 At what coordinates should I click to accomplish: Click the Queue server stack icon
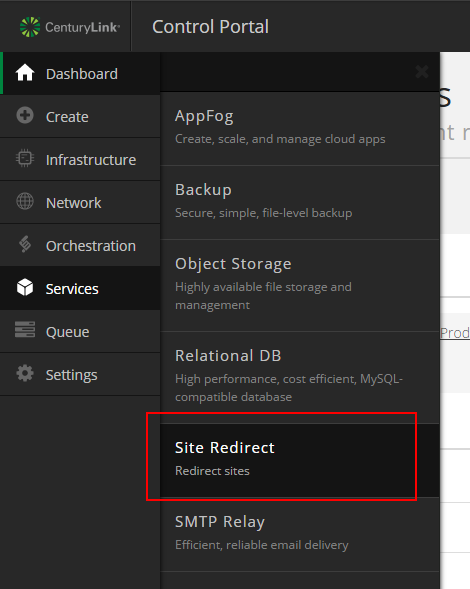(25, 329)
